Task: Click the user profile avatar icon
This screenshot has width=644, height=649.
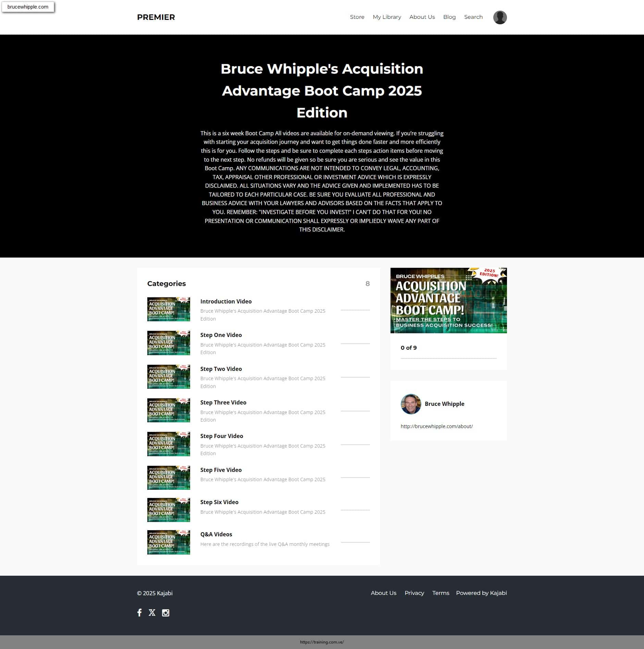Action: point(500,17)
